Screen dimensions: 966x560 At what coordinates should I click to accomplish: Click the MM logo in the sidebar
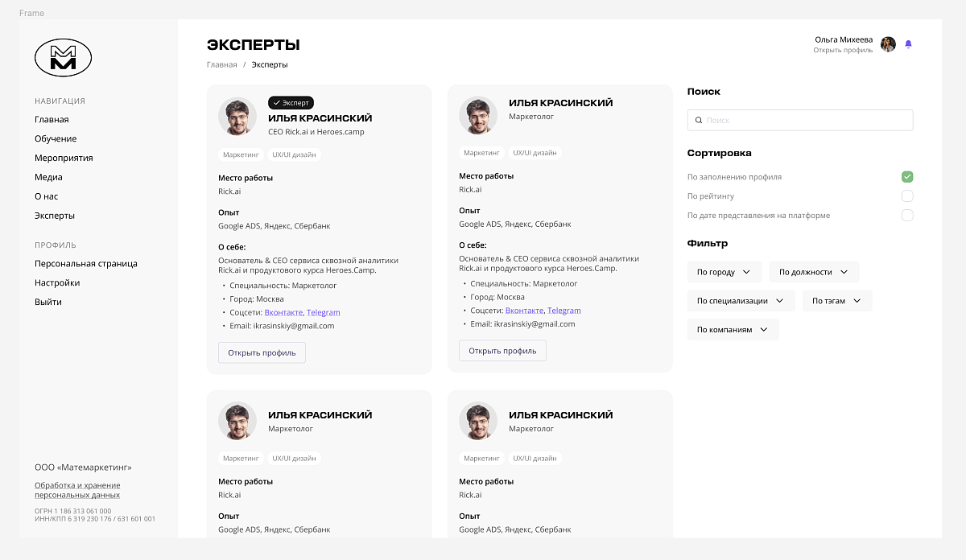(x=63, y=58)
